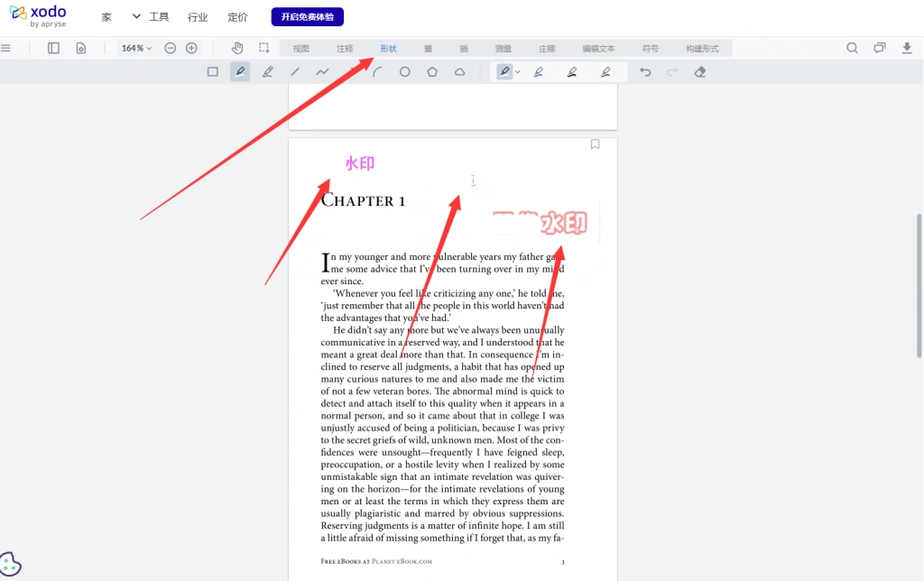Select the green pen color preset
The width and height of the screenshot is (924, 581).
point(605,72)
